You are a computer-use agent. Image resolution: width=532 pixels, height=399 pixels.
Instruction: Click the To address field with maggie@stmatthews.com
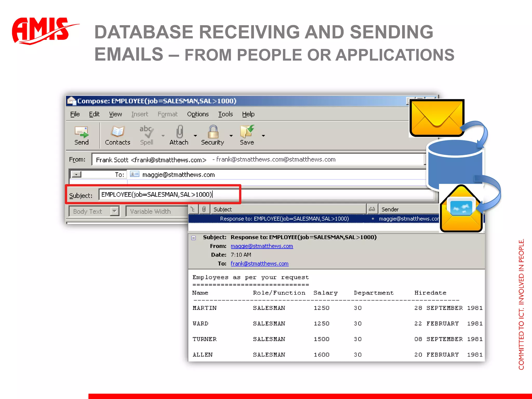pos(277,174)
